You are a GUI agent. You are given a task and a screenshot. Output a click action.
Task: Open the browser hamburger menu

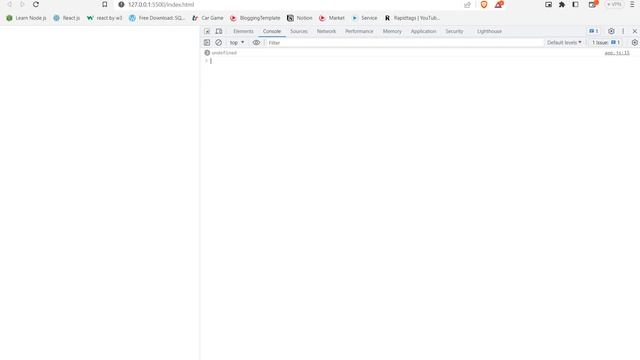[632, 4]
